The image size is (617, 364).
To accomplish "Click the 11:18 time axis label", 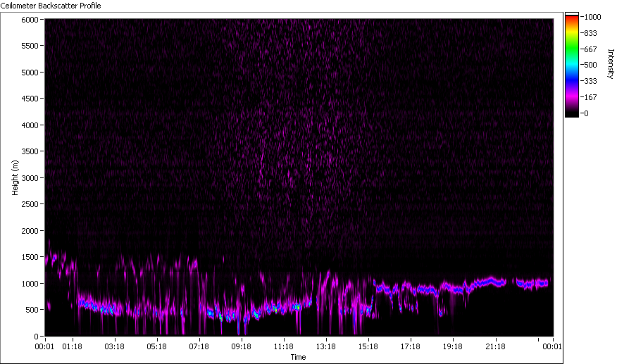I will 284,346.
